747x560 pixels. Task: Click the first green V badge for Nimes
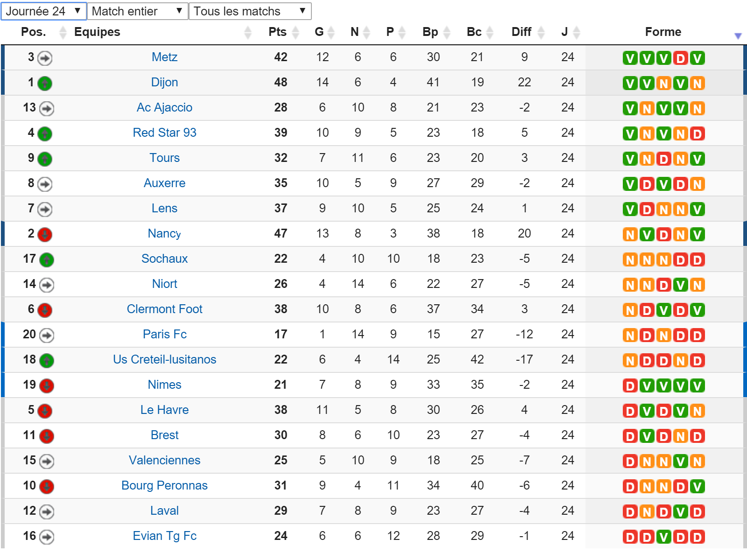tap(647, 386)
